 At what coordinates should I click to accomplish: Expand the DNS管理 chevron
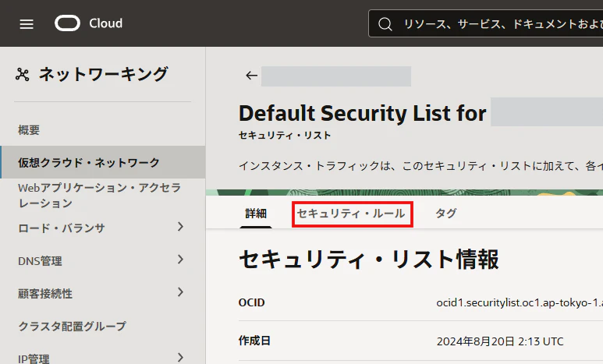pyautogui.click(x=180, y=260)
